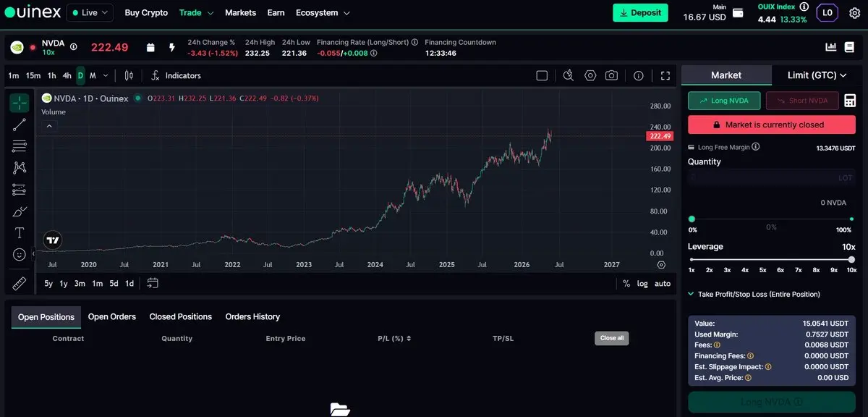Switch chart to M monthly interval

click(x=93, y=75)
